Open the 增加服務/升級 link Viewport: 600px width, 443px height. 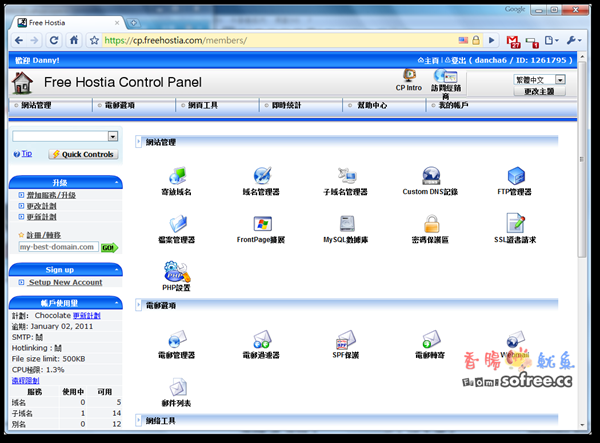pyautogui.click(x=51, y=195)
